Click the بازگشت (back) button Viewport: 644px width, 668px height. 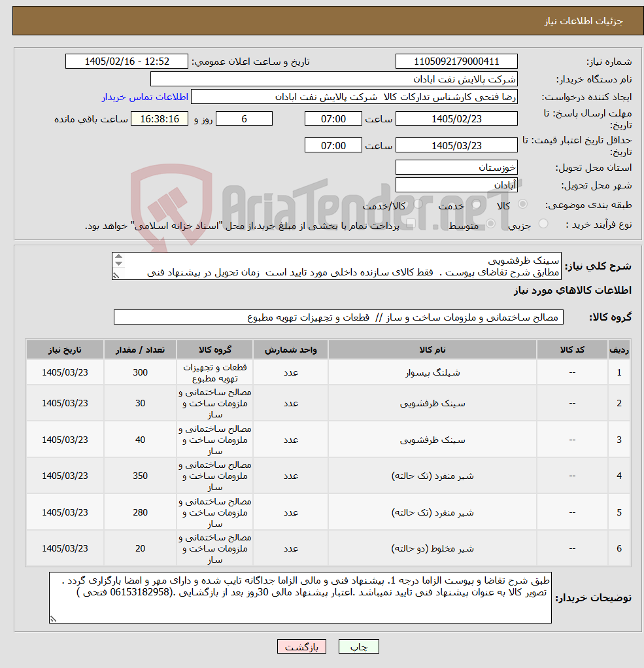(301, 646)
